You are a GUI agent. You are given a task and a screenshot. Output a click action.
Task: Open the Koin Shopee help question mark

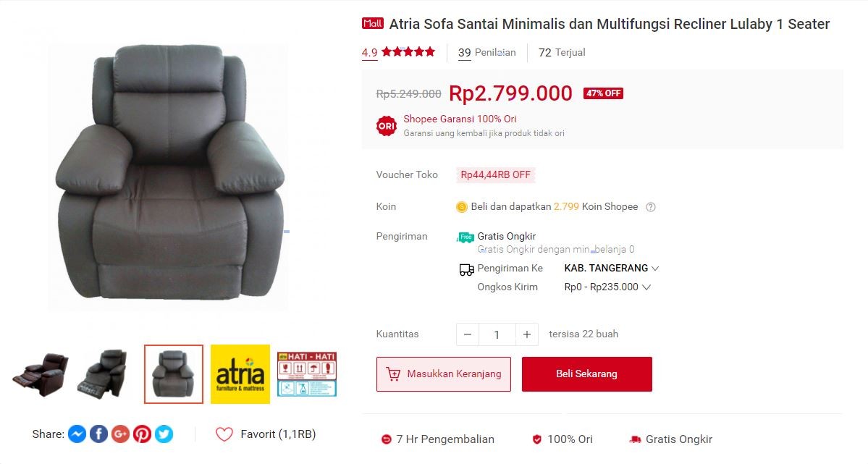pyautogui.click(x=651, y=207)
